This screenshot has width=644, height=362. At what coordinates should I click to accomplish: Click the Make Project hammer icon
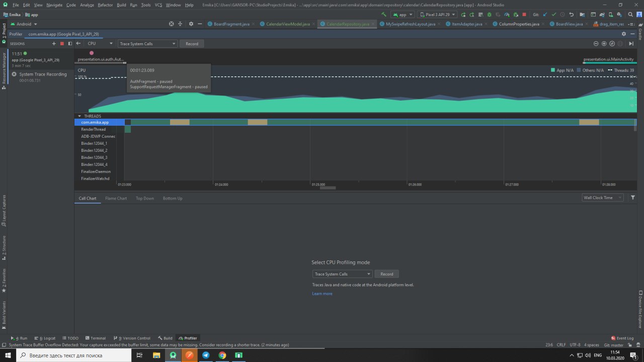click(384, 15)
